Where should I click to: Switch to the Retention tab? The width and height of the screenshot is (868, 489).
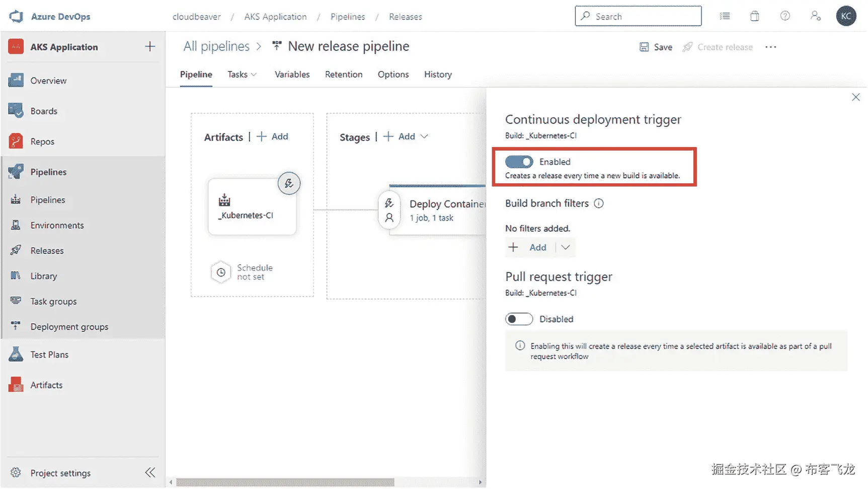coord(344,75)
